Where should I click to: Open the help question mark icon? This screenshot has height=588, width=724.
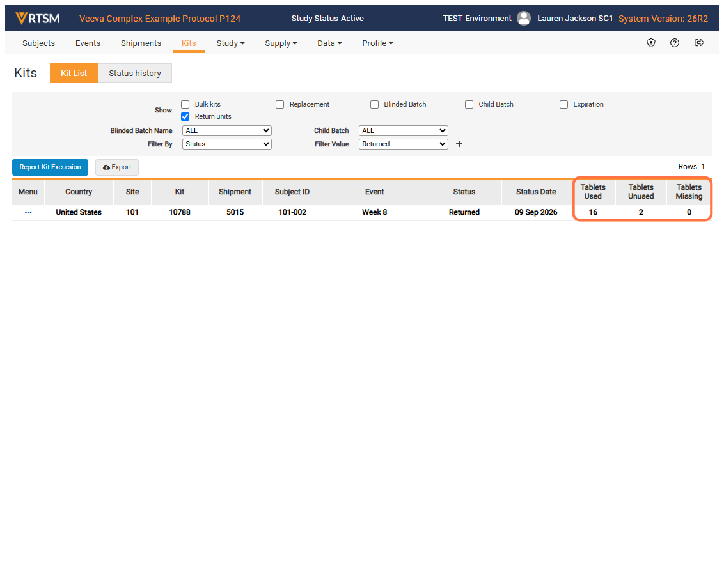tap(675, 43)
